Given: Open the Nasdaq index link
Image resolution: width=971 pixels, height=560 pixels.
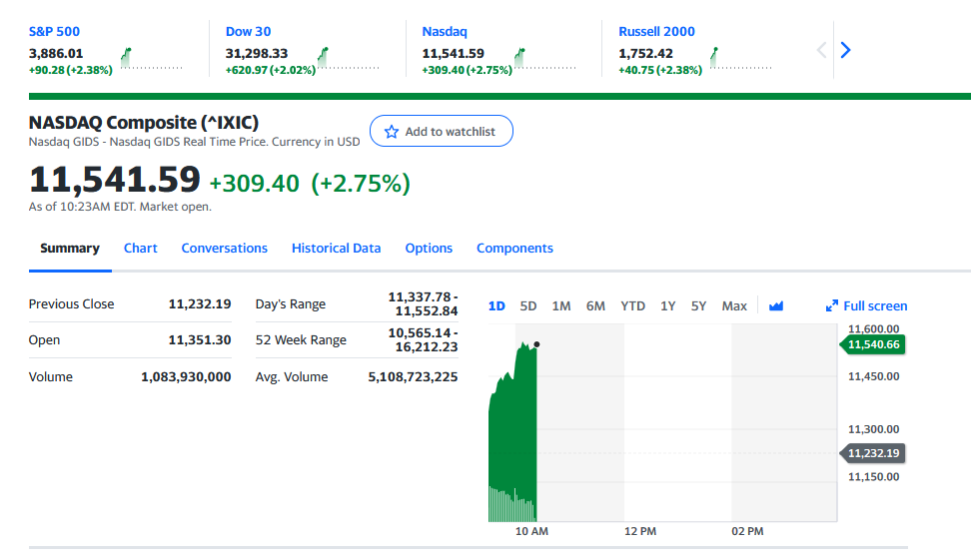Looking at the screenshot, I should tap(445, 32).
